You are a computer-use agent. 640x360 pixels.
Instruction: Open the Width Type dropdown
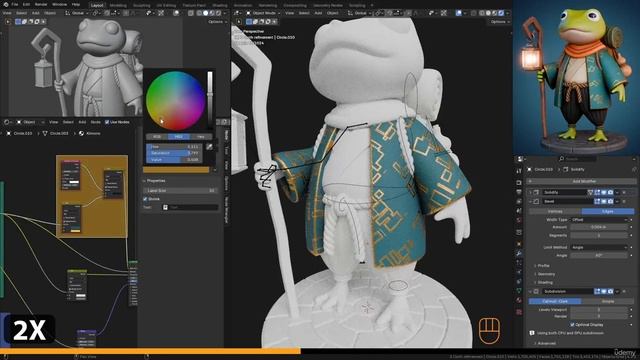pyautogui.click(x=598, y=220)
